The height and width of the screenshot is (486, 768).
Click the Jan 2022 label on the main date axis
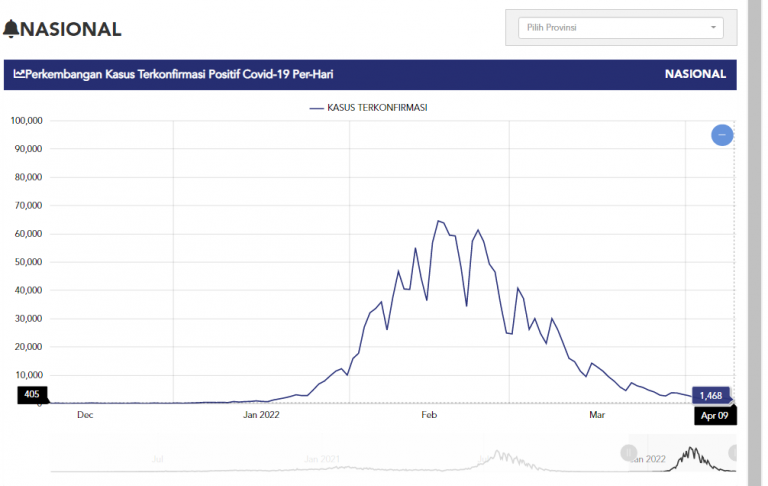tap(260, 414)
